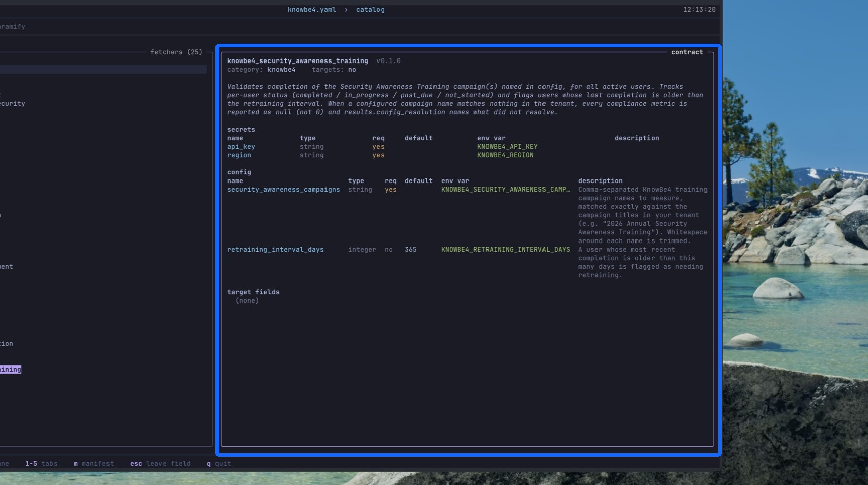This screenshot has height=485, width=868.
Task: Click the esc leave field hint
Action: click(x=160, y=464)
